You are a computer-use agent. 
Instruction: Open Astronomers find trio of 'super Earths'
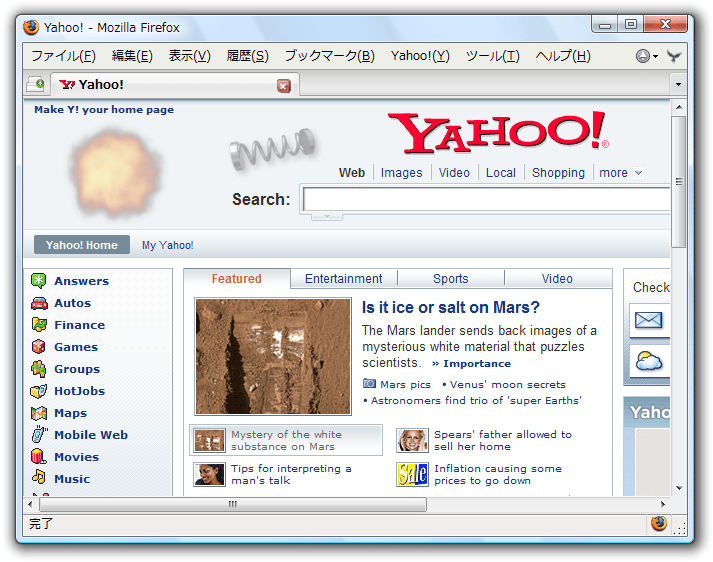coord(476,401)
